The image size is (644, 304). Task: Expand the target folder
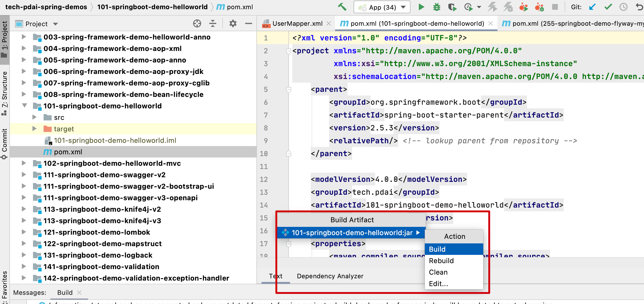[34, 129]
